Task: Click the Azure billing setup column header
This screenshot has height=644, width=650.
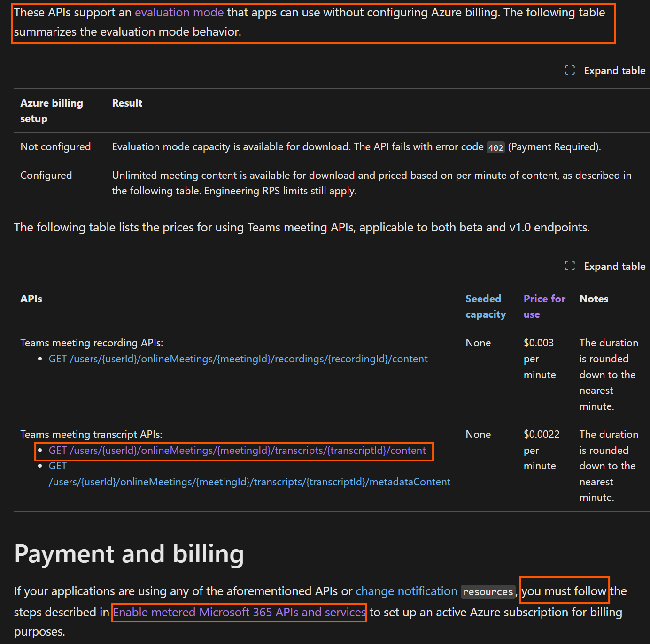Action: coord(52,110)
